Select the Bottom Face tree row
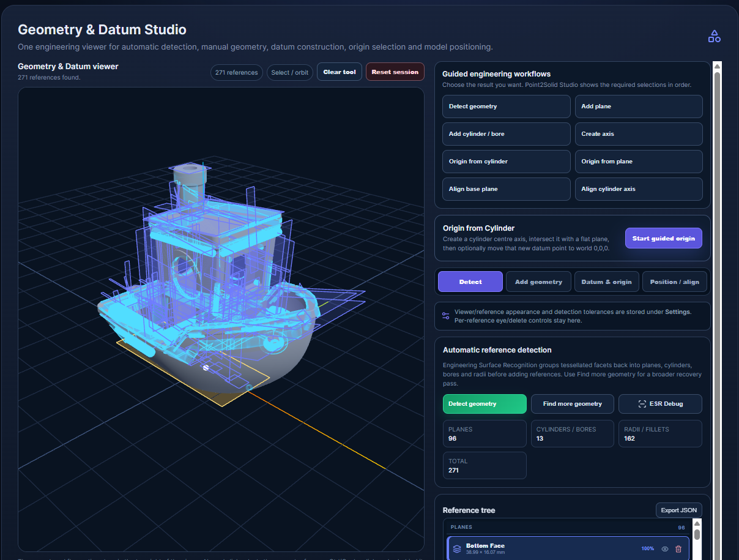Viewport: 739px width, 560px height. (x=568, y=549)
